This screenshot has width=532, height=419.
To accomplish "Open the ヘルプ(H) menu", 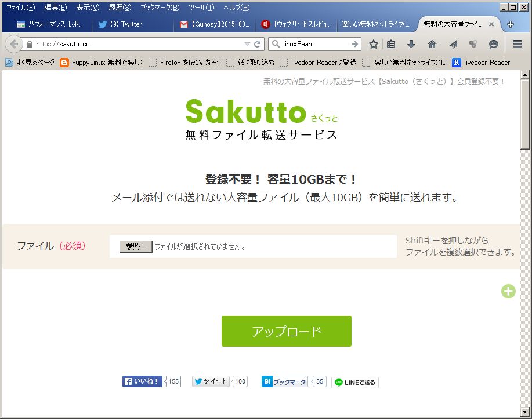I will (x=237, y=7).
